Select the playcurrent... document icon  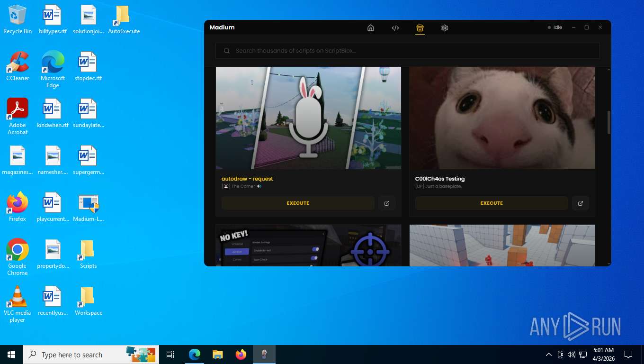tap(53, 207)
